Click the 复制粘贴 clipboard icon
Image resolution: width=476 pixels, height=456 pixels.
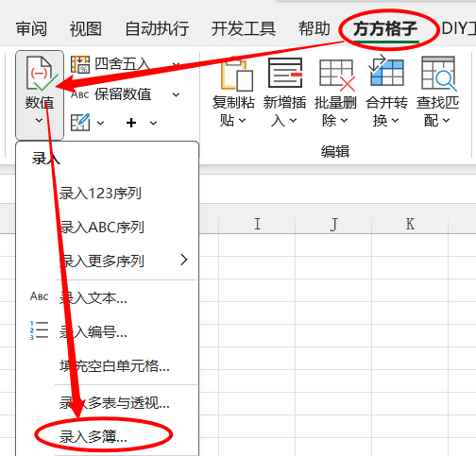point(237,74)
